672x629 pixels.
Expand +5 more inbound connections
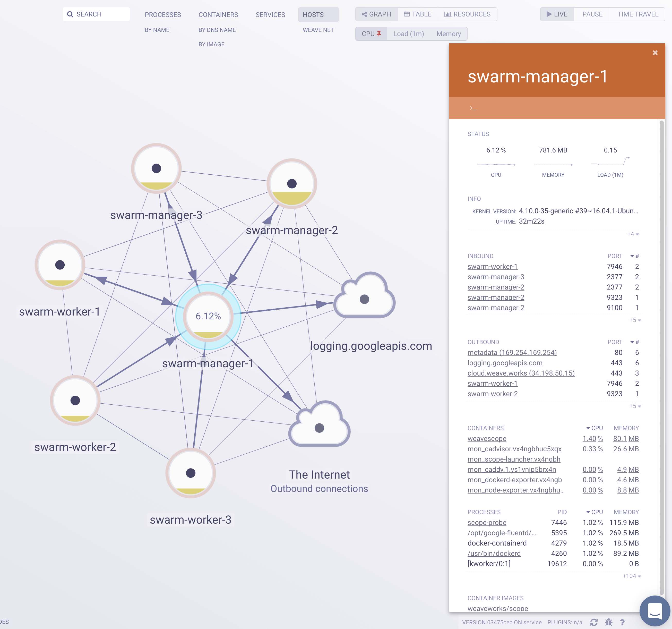pyautogui.click(x=635, y=320)
